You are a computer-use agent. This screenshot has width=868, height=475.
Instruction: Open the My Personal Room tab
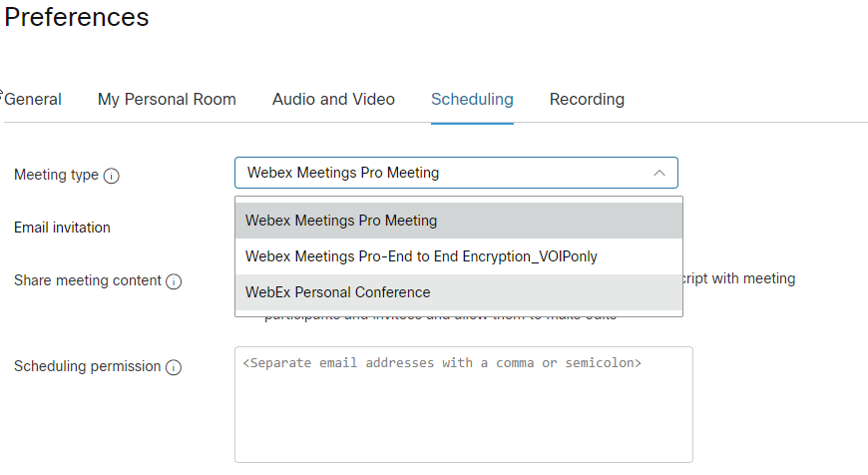pos(167,99)
